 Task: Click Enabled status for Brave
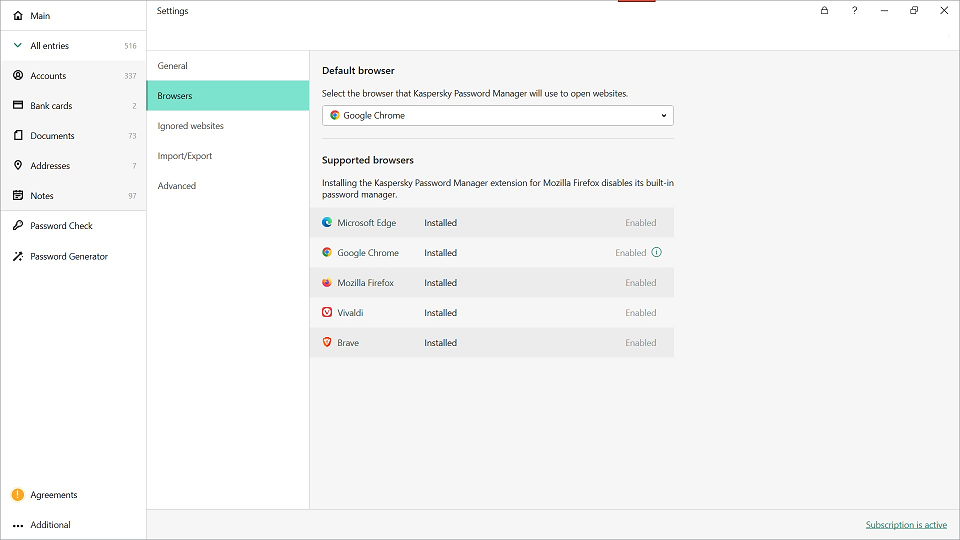640,343
